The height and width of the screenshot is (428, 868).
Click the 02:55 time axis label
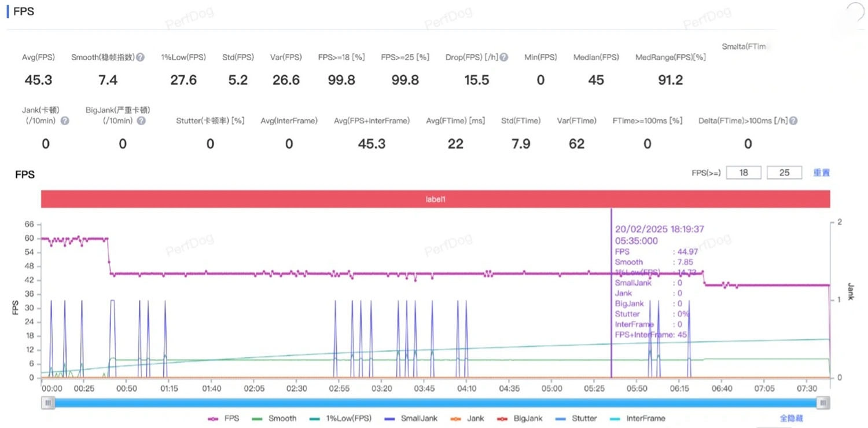click(x=339, y=389)
